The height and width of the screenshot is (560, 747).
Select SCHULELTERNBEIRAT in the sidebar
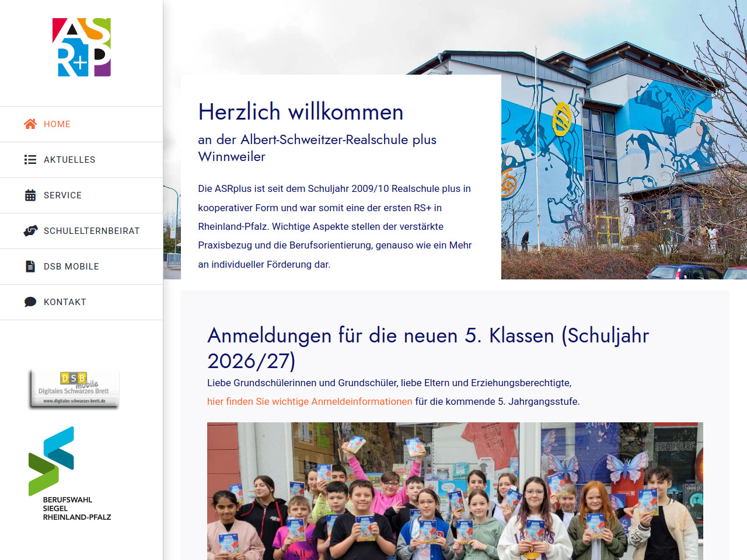[x=92, y=231]
